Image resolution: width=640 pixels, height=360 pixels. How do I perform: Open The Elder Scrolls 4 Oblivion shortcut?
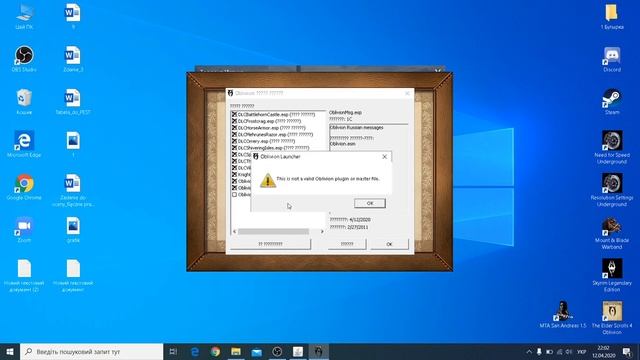click(612, 318)
